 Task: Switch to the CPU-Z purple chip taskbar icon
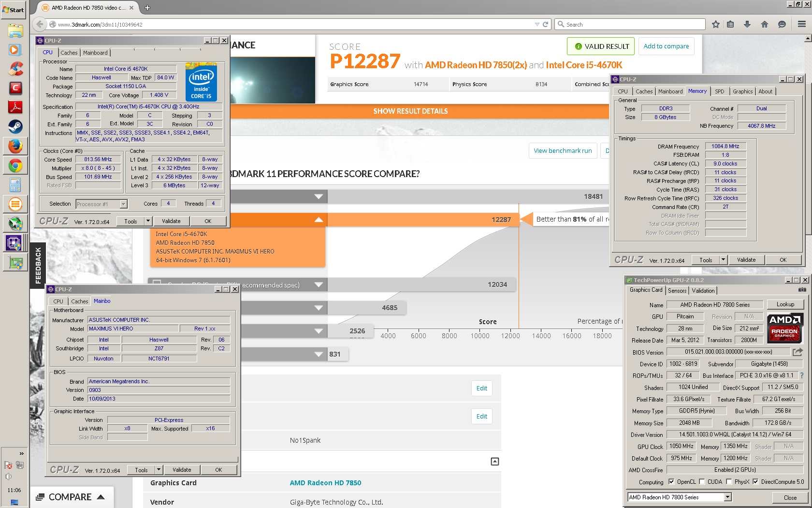14,242
